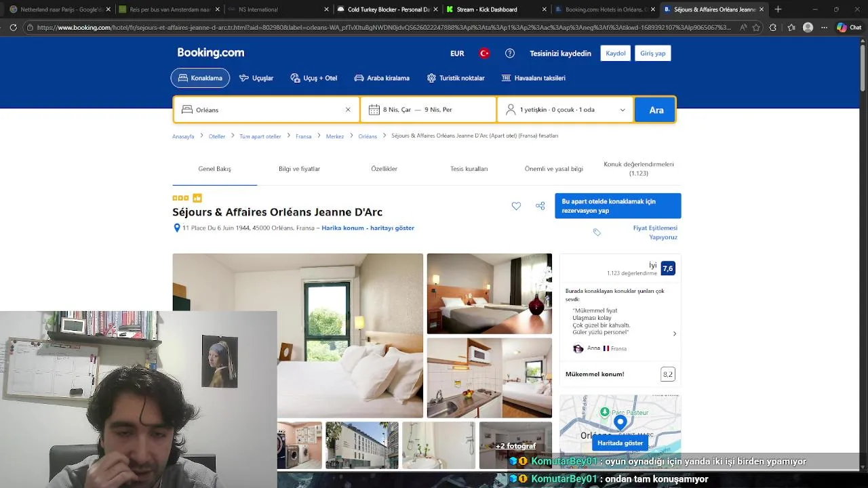Viewport: 868px width, 488px height.
Task: Click the Giriş yap button
Action: pos(652,54)
